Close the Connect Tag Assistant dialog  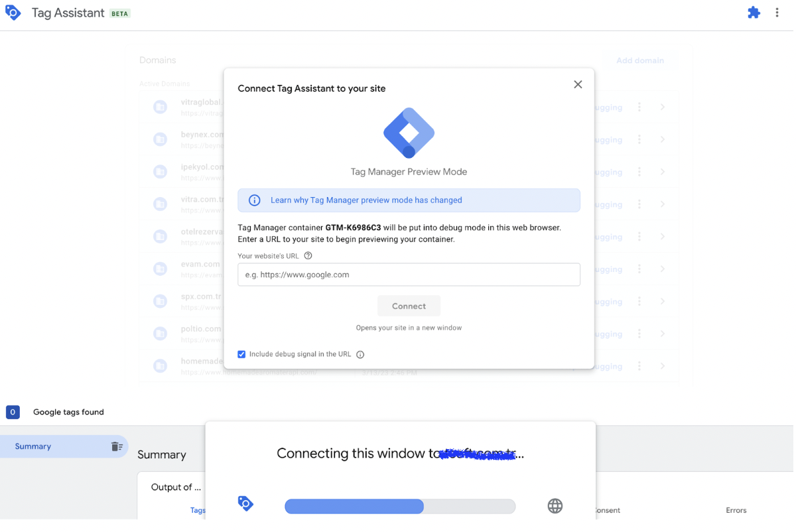click(x=578, y=84)
